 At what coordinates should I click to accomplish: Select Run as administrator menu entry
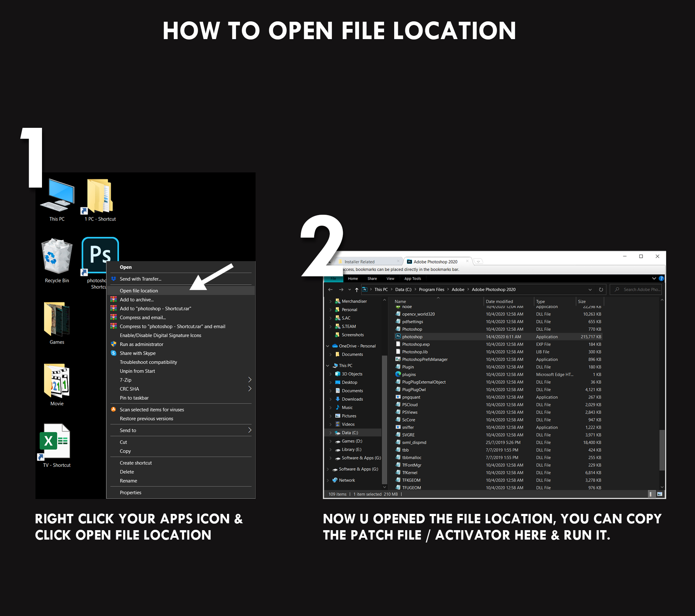coord(142,344)
